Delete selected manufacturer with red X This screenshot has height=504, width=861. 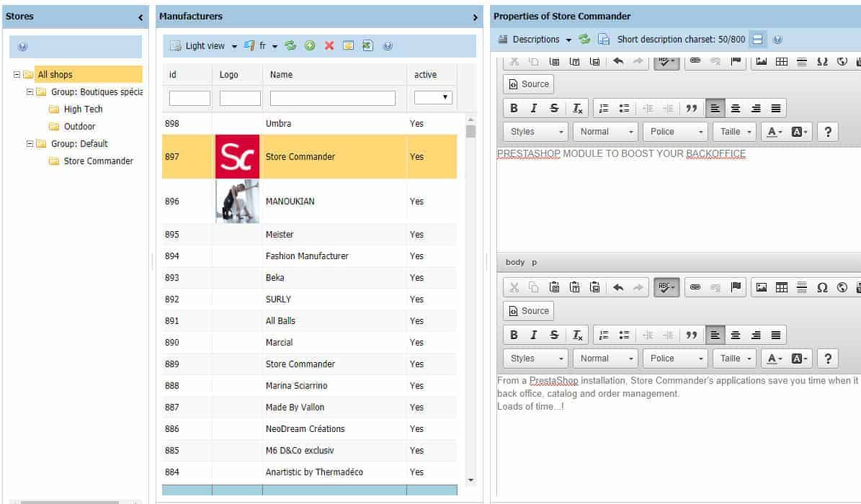coord(329,45)
